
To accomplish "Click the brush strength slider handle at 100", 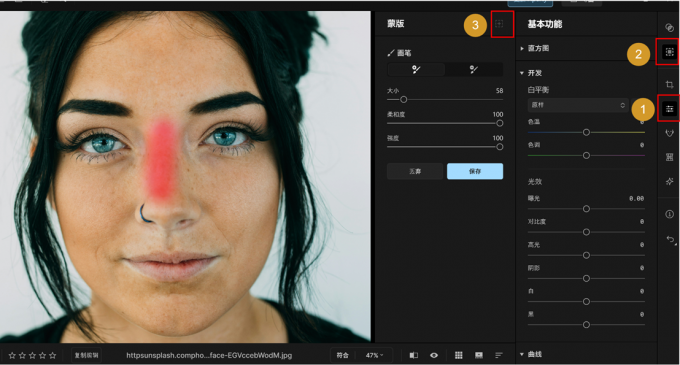I will [x=500, y=147].
